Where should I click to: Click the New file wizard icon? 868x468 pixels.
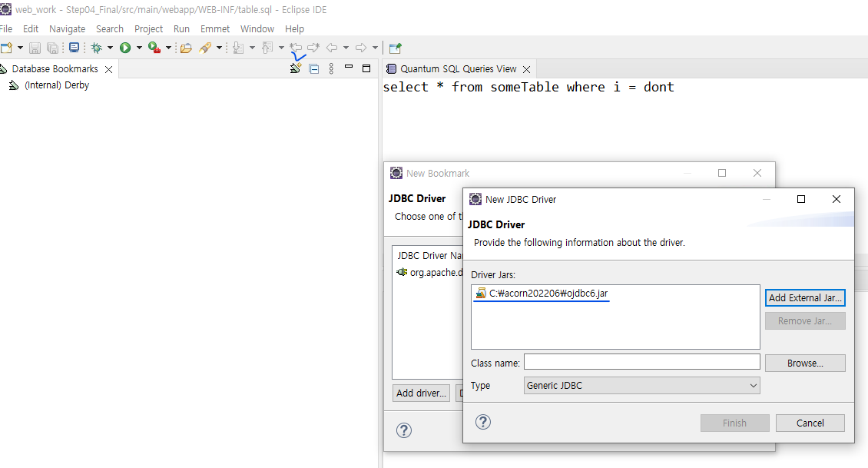click(6, 48)
